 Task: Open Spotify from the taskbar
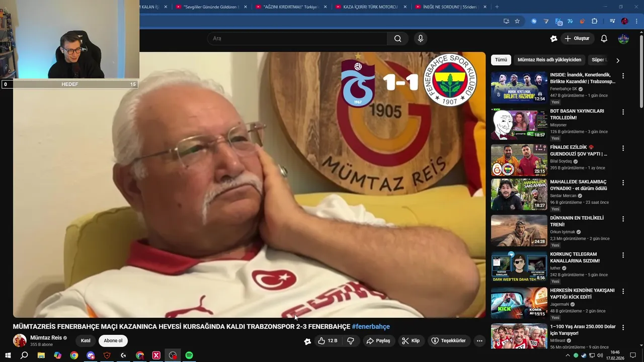pyautogui.click(x=189, y=355)
